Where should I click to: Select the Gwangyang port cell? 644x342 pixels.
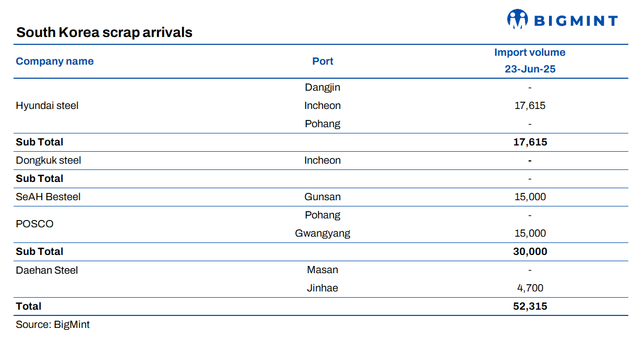click(x=323, y=233)
